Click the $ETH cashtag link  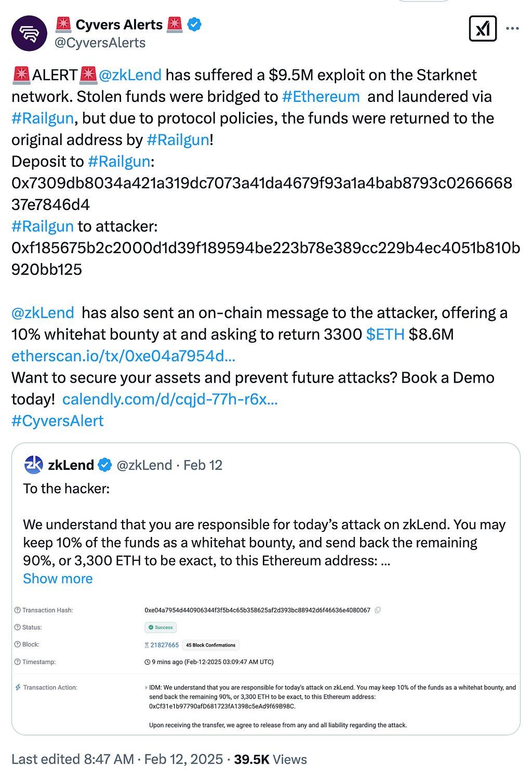point(385,334)
